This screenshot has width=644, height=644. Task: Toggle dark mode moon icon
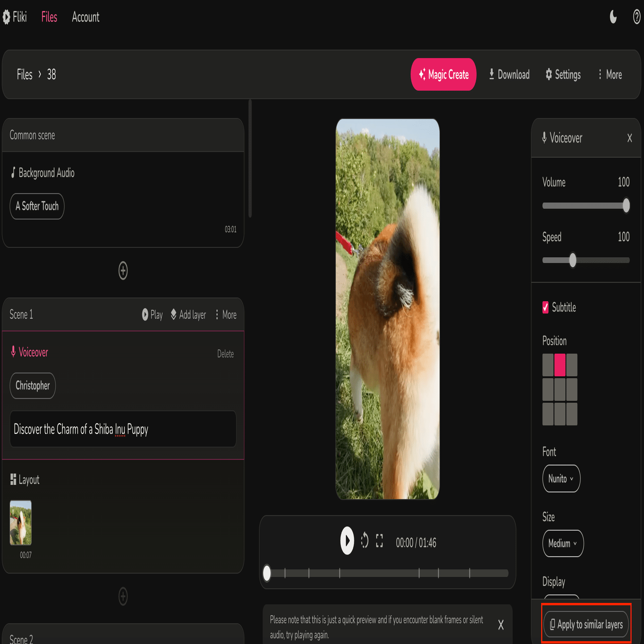pos(613,17)
